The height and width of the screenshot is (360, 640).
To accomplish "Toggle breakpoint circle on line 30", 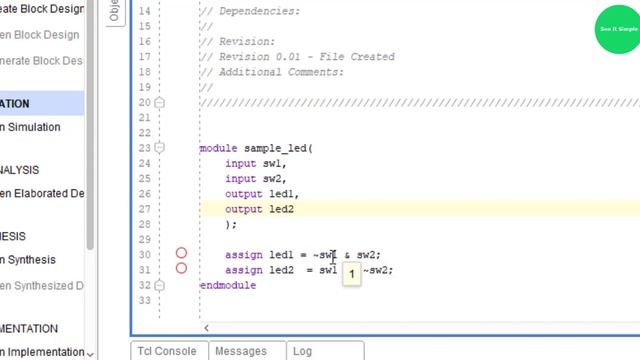I will click(181, 253).
